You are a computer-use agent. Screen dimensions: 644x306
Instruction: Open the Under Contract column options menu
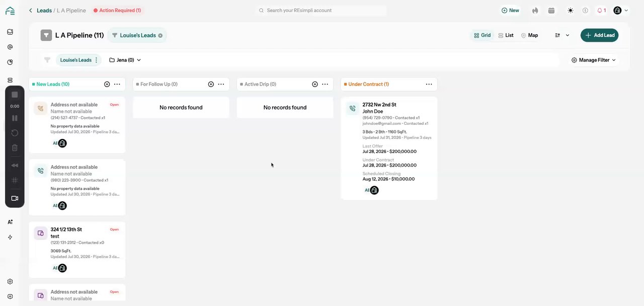coord(429,84)
